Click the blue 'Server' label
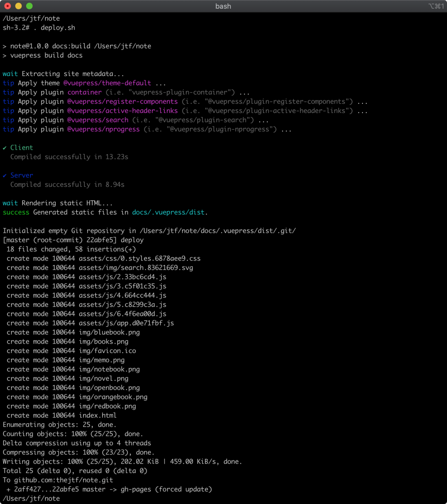Image resolution: width=447 pixels, height=504 pixels. pos(22,175)
